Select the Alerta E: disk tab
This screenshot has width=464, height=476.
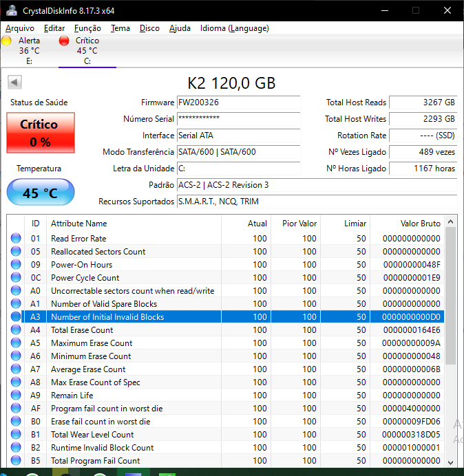[x=29, y=51]
